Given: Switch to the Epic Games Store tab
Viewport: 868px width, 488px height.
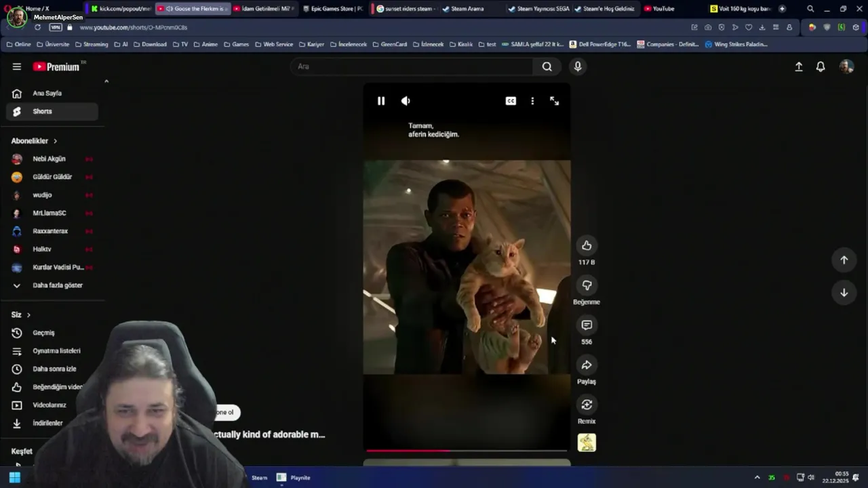Looking at the screenshot, I should tap(332, 9).
